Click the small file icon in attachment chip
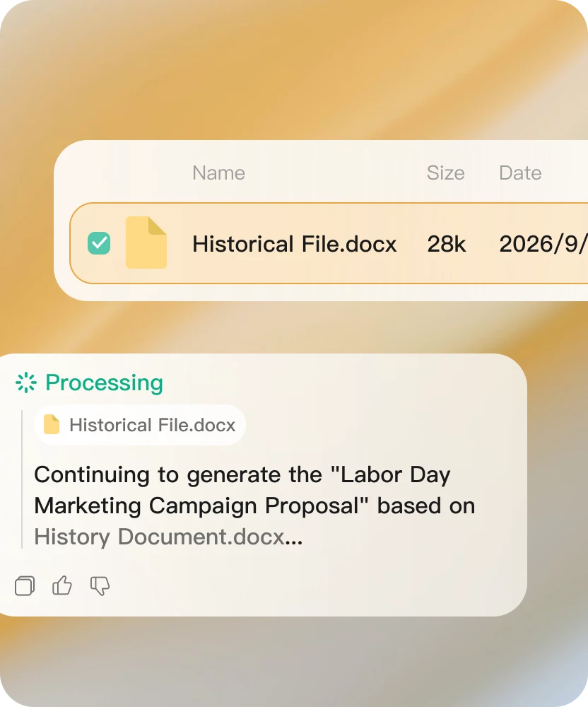Image resolution: width=588 pixels, height=707 pixels. click(52, 424)
